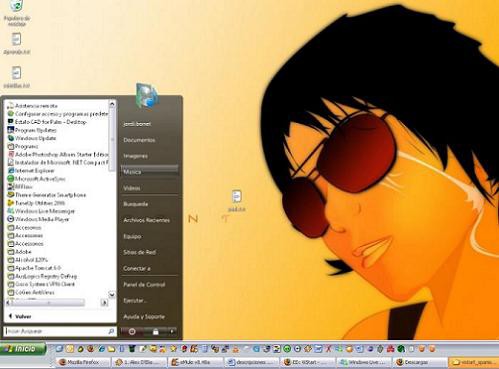Click the blue G icon in taskbar toolbar
The height and width of the screenshot is (369, 499).
pyautogui.click(x=256, y=349)
